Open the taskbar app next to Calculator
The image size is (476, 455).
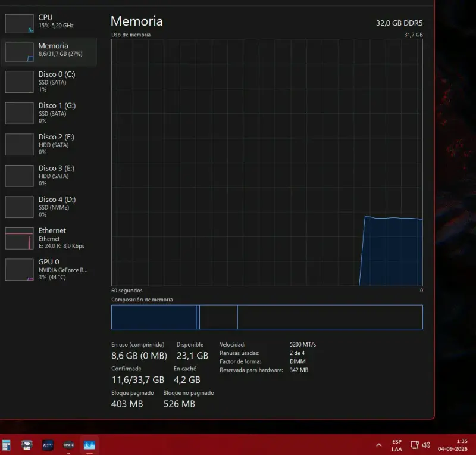(x=27, y=445)
